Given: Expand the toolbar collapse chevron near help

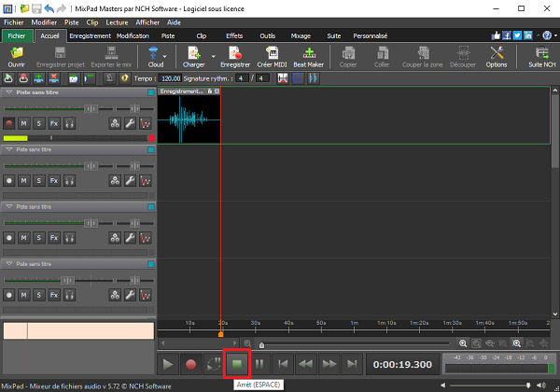Looking at the screenshot, I should tap(538, 35).
